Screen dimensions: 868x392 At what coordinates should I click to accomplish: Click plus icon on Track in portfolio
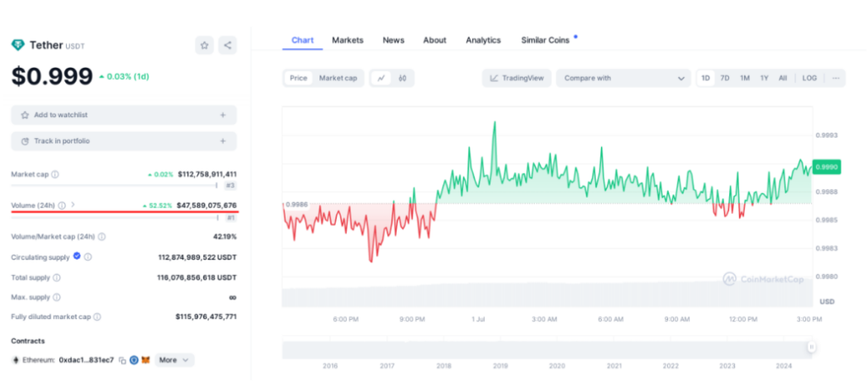tap(223, 141)
